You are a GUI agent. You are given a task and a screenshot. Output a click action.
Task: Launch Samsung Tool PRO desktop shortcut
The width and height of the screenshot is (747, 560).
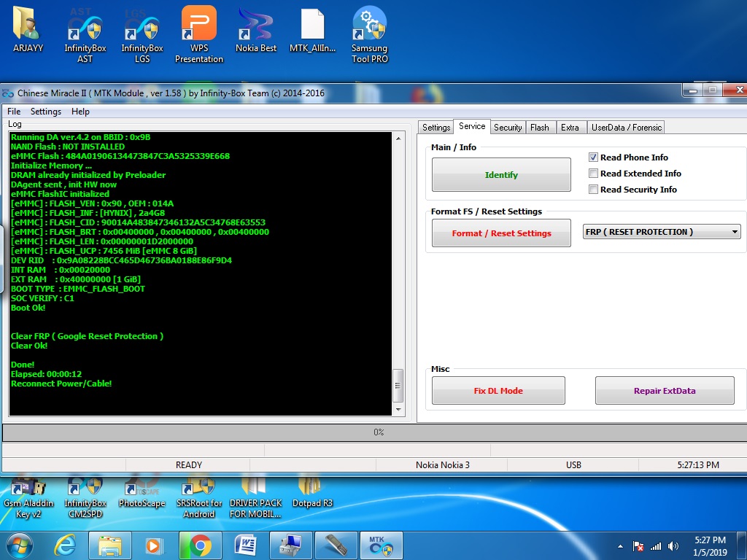[370, 35]
